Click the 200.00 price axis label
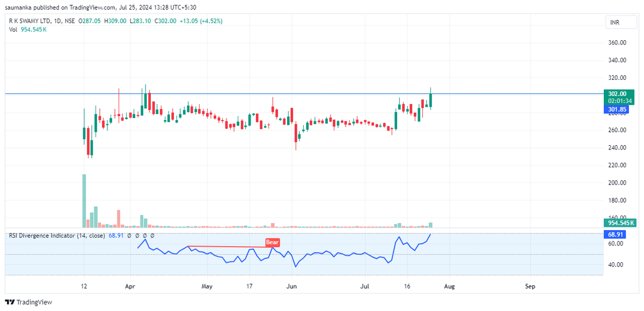 (x=618, y=183)
